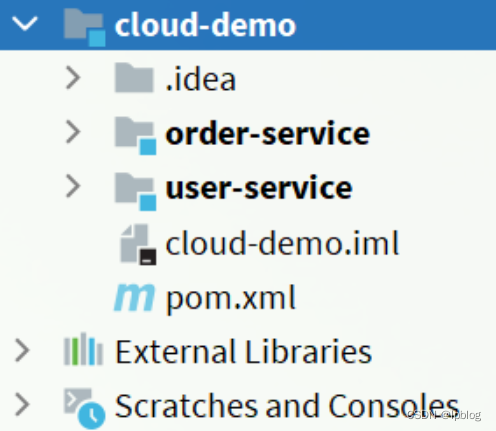Expand the External Libraries node
The height and width of the screenshot is (431, 496).
click(x=22, y=350)
